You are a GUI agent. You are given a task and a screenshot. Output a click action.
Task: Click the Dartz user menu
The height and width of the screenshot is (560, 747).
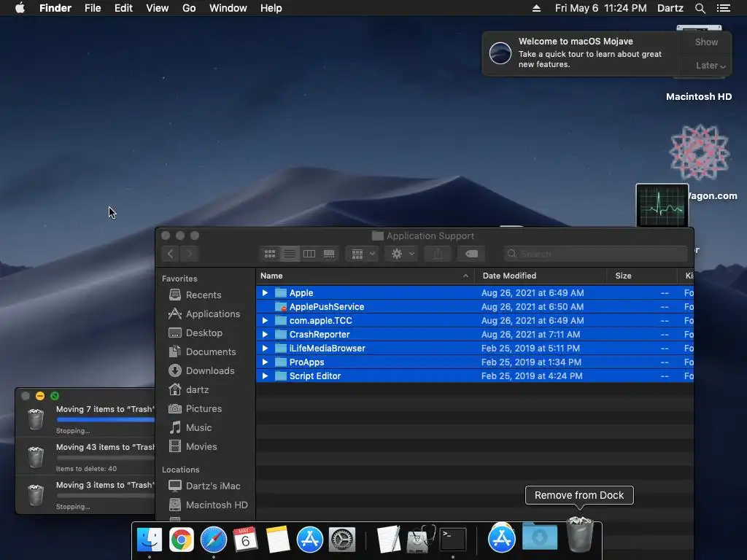(x=670, y=8)
